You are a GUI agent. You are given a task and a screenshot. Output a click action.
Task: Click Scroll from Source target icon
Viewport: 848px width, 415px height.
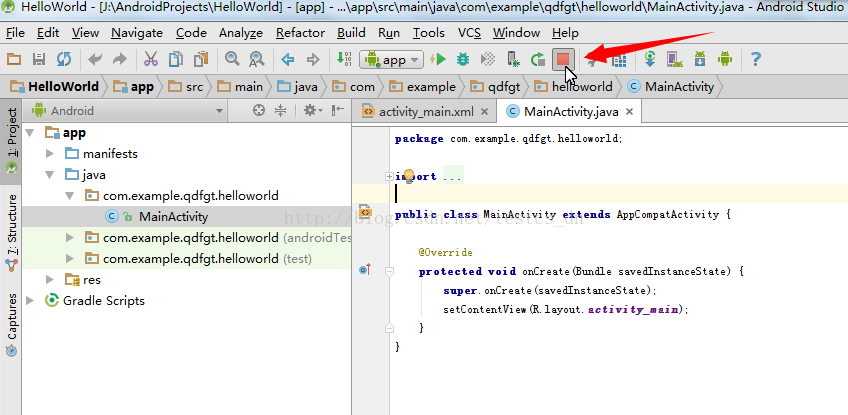pos(259,111)
